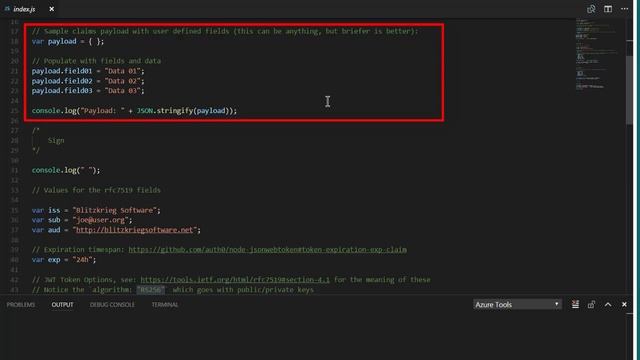Switch to the TERMINAL panel tab
This screenshot has width=640, height=360.
[x=165, y=305]
